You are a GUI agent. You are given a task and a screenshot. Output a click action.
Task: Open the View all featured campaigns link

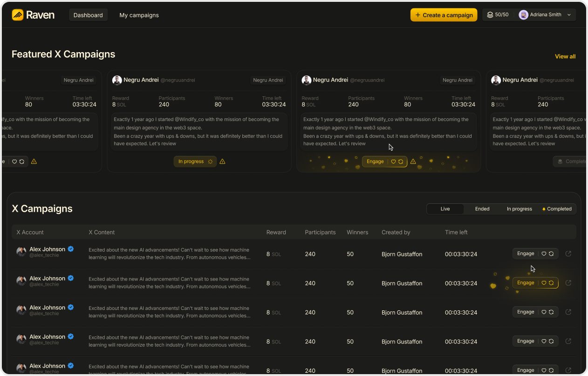pos(565,56)
